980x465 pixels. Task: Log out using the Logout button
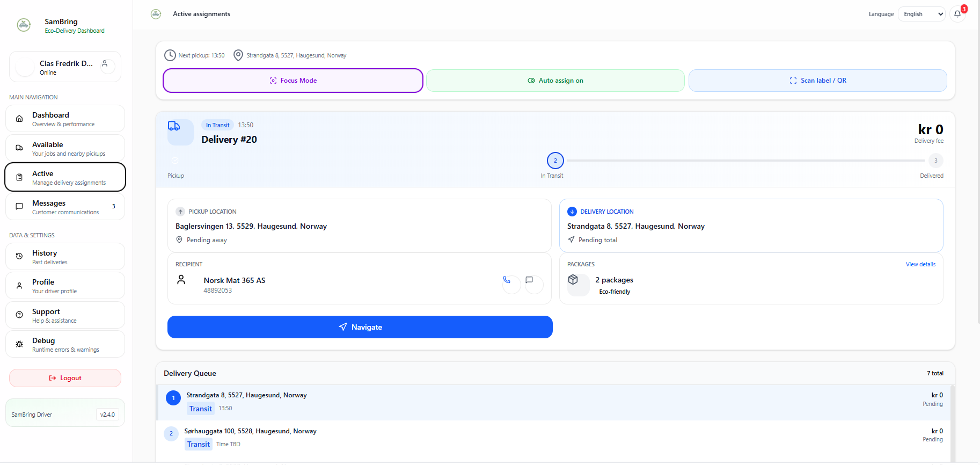(65, 378)
